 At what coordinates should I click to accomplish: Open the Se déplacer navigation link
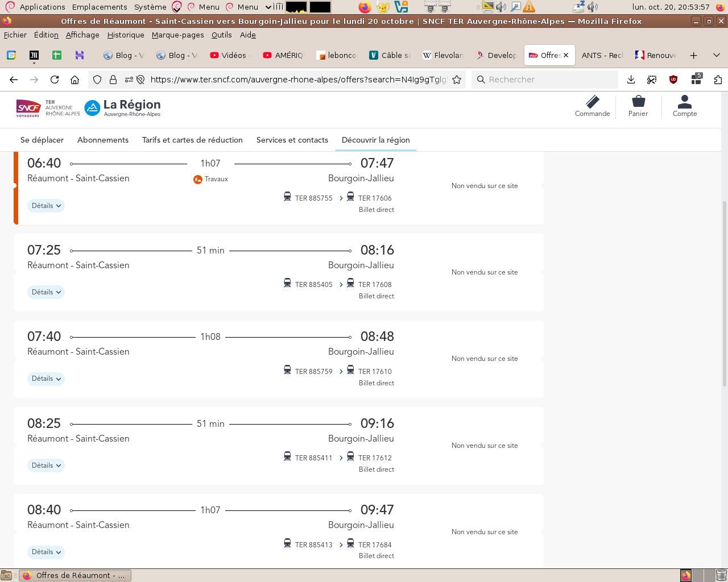click(42, 140)
